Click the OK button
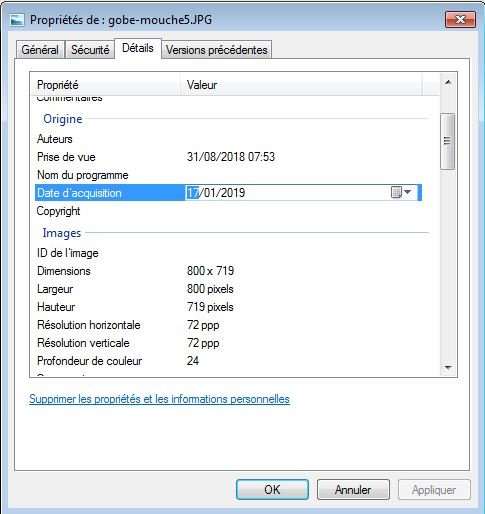The height and width of the screenshot is (514, 485). coord(272,489)
